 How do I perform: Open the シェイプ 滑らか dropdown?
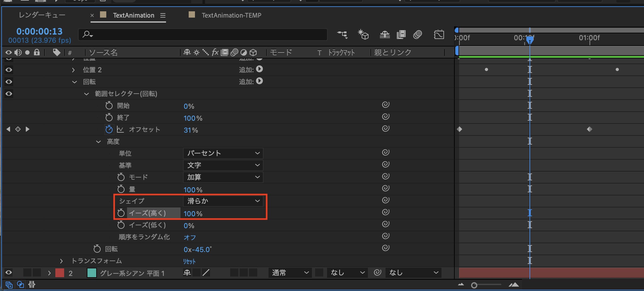223,201
